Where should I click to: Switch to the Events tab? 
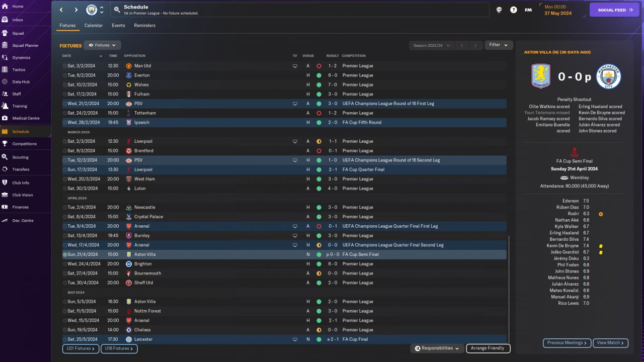coord(118,26)
